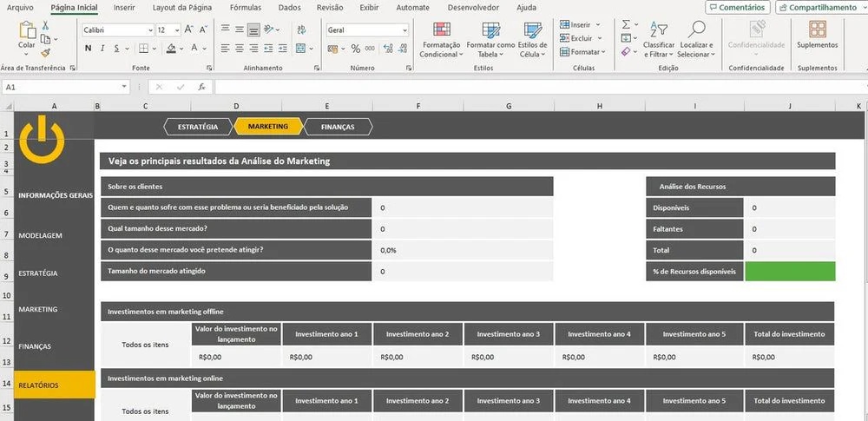Screen dimensions: 868x421
Task: Open the Layout da Página tab
Action: (182, 8)
